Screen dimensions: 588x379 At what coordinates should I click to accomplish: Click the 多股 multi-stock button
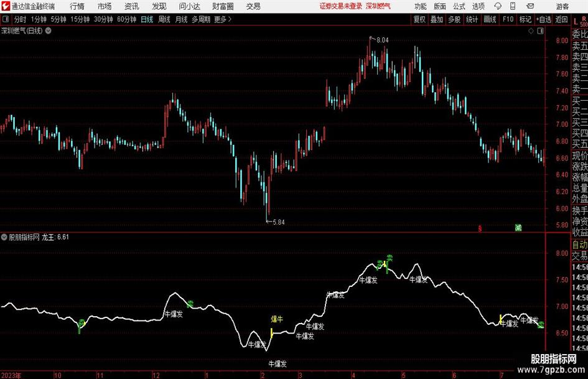(x=454, y=19)
